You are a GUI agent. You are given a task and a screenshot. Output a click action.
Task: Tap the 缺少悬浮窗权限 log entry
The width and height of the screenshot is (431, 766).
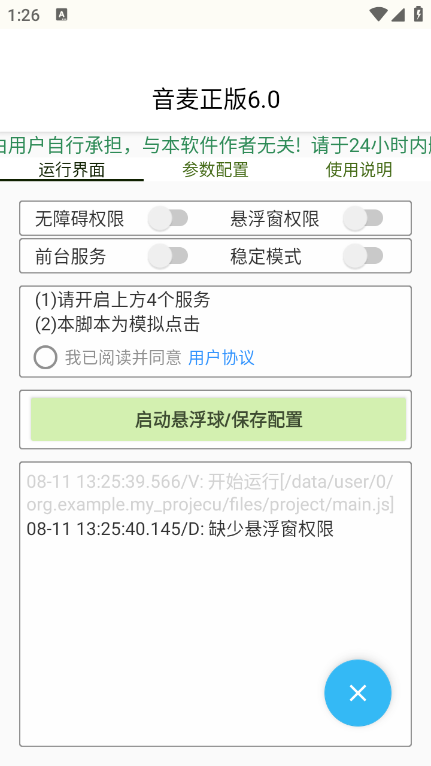coord(180,529)
